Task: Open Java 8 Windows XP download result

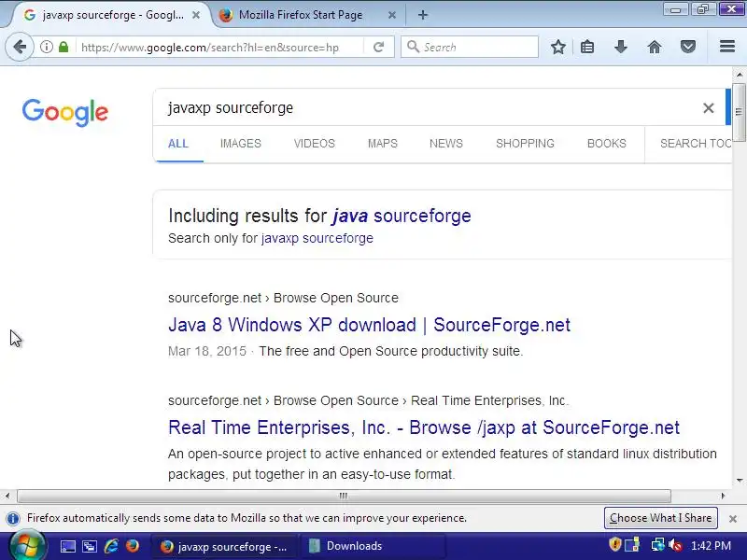Action: pos(369,325)
